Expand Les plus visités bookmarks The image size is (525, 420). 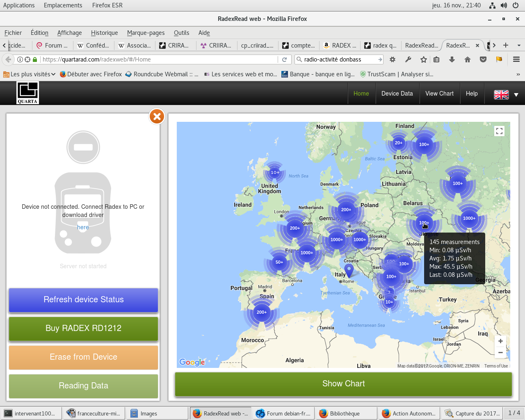pyautogui.click(x=29, y=74)
